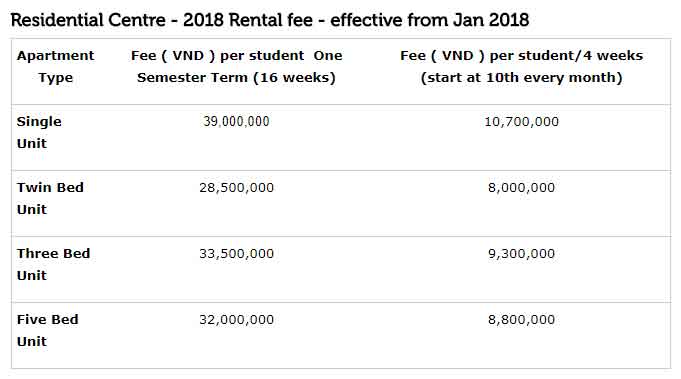
Task: Click the Residential Centre 2018 Rental fee heading
Action: coord(270,20)
